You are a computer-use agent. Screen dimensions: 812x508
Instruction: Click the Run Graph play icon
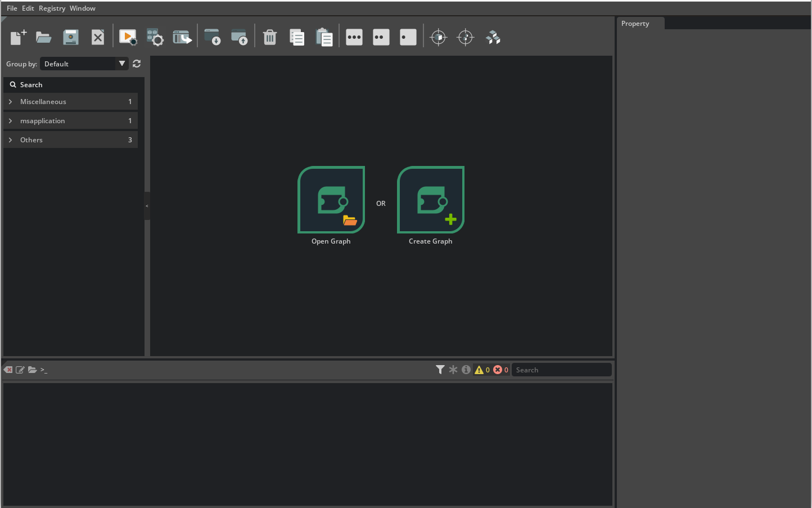coord(128,37)
